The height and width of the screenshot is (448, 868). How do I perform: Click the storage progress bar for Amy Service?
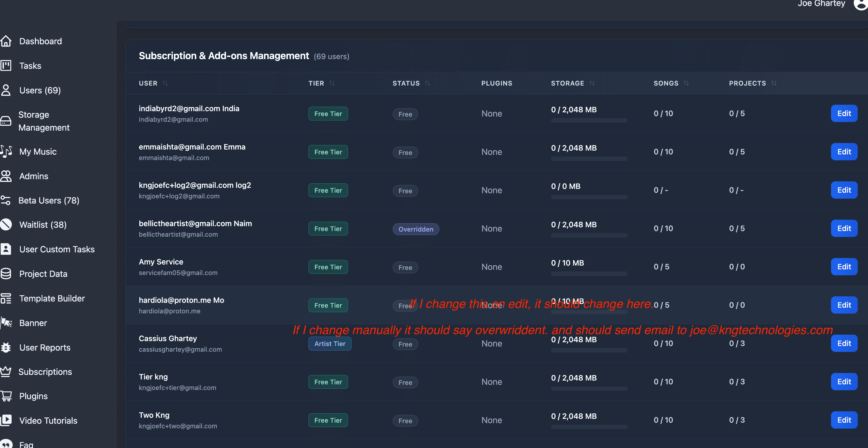tap(589, 273)
